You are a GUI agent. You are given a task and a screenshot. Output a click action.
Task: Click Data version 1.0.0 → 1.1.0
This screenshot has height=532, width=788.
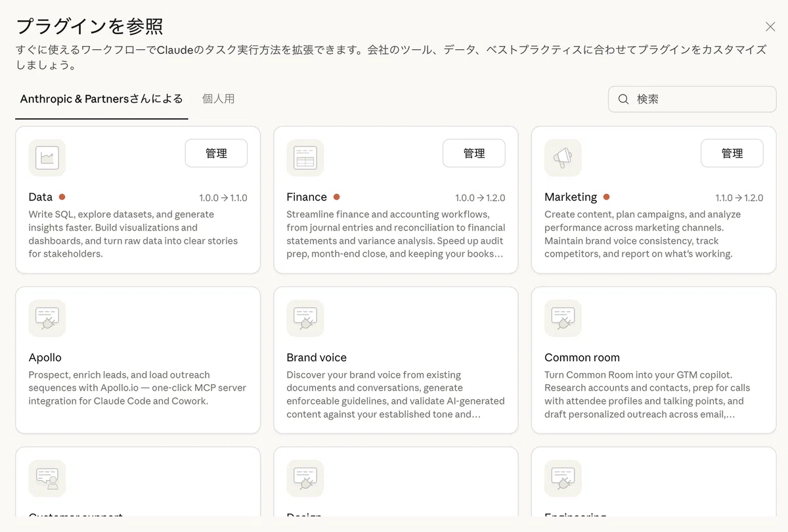[x=223, y=198]
